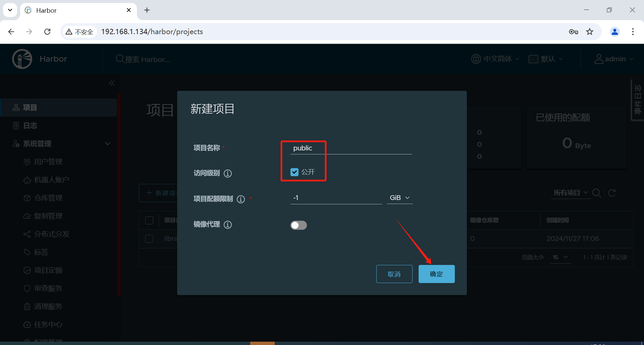Image resolution: width=644 pixels, height=345 pixels.
Task: Click the 新建项目 button behind dialog
Action: (x=158, y=193)
